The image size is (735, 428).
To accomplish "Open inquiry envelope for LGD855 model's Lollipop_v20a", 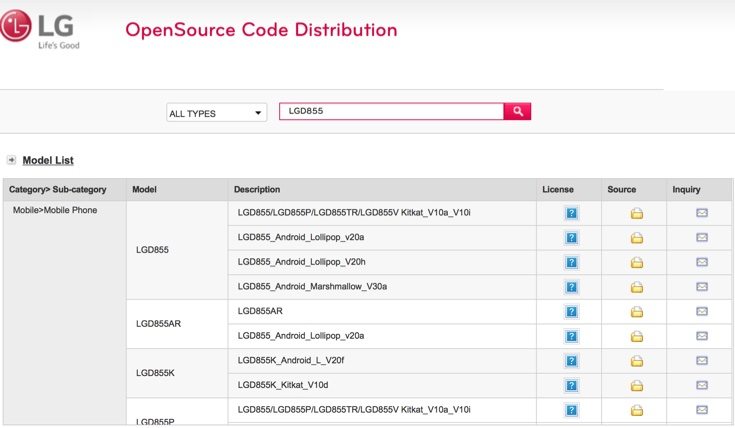I will [702, 237].
